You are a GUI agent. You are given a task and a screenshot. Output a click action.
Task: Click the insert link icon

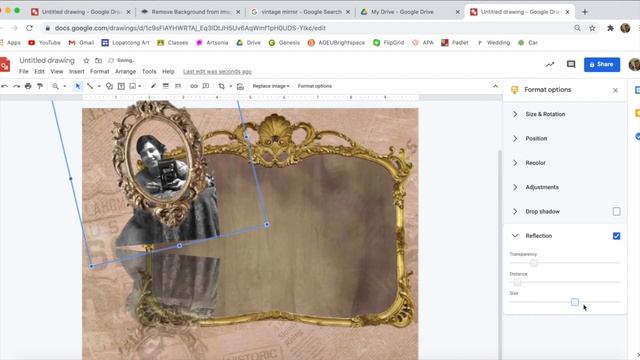point(194,86)
